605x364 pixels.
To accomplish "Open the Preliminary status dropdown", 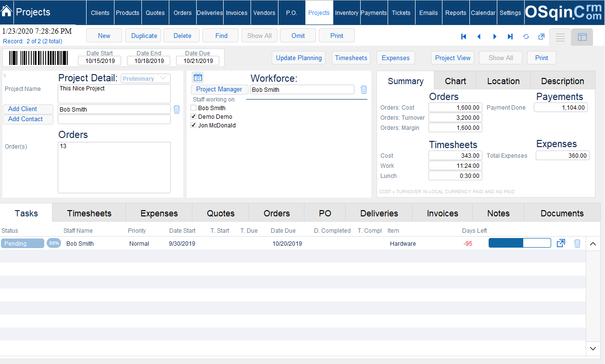I will [146, 78].
